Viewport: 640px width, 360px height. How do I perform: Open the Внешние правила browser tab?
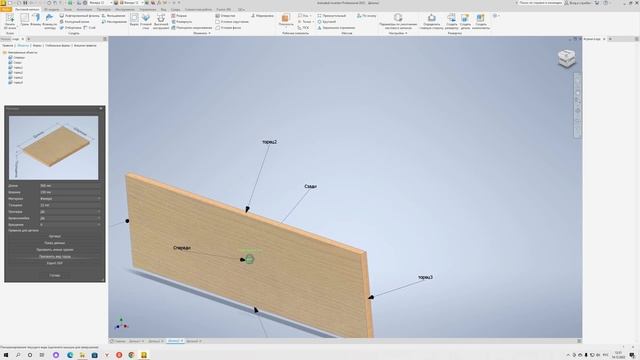coord(85,45)
